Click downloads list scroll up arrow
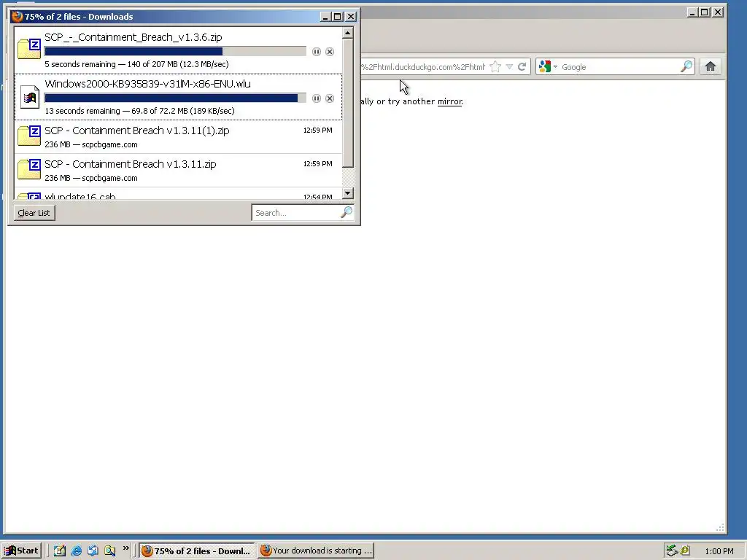This screenshot has height=560, width=747. (348, 34)
